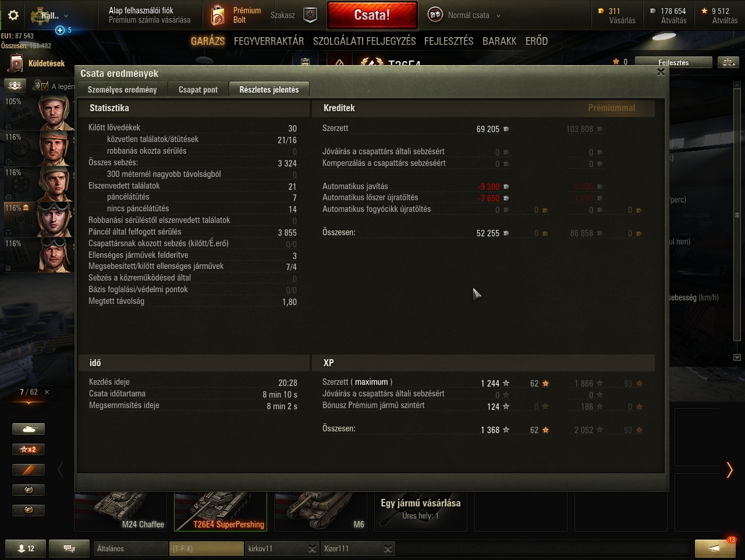Viewport: 745px width, 560px height.
Task: Open the chat channels speech-bubble icon
Action: click(69, 548)
